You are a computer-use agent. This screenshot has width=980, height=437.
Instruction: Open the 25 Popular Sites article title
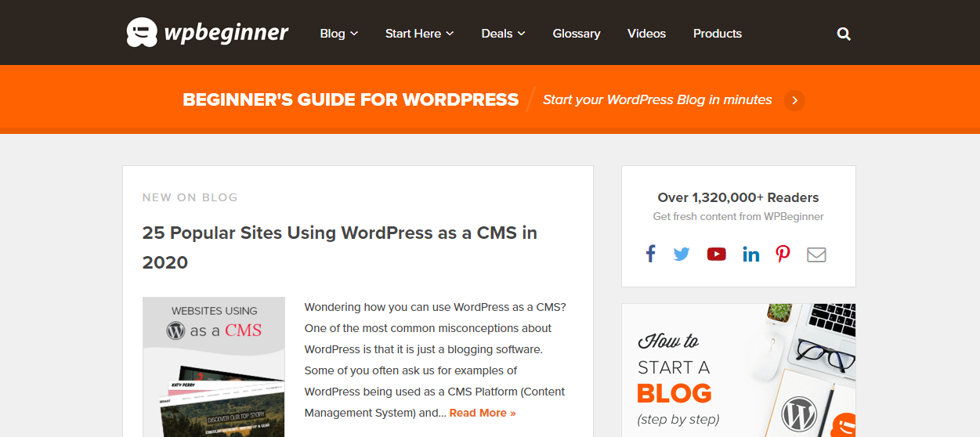point(340,247)
